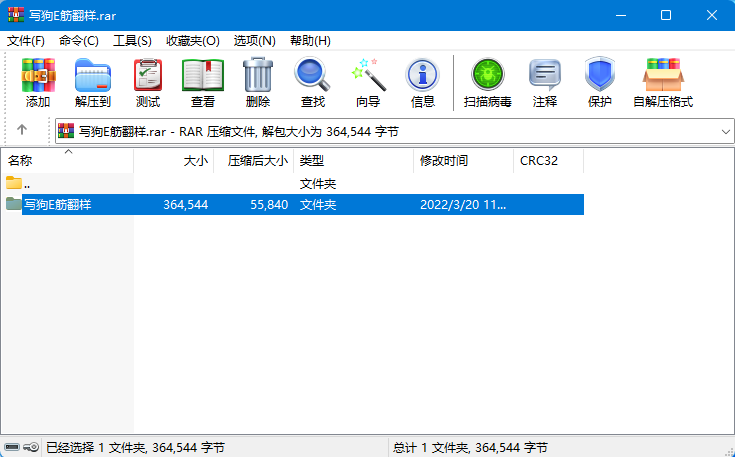Select the parent ".." folder icon
This screenshot has width=735, height=457.
(14, 182)
